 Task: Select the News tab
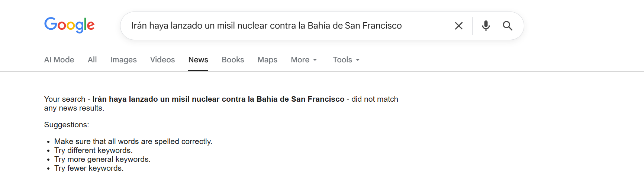[198, 60]
